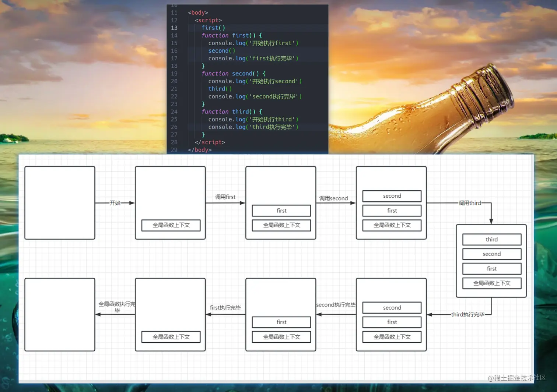
Task: Click console.log('开始执行first') statement
Action: tap(253, 43)
